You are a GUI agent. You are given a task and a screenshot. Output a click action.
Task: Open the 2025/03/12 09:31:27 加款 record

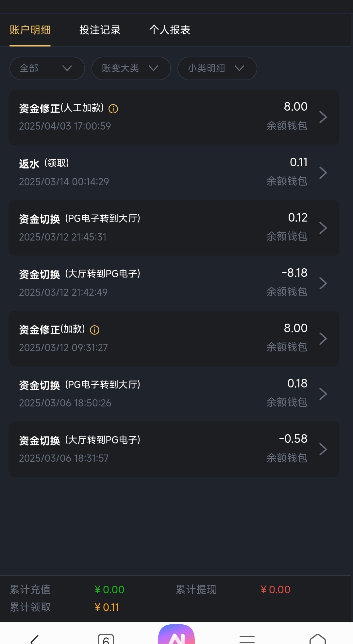[174, 338]
